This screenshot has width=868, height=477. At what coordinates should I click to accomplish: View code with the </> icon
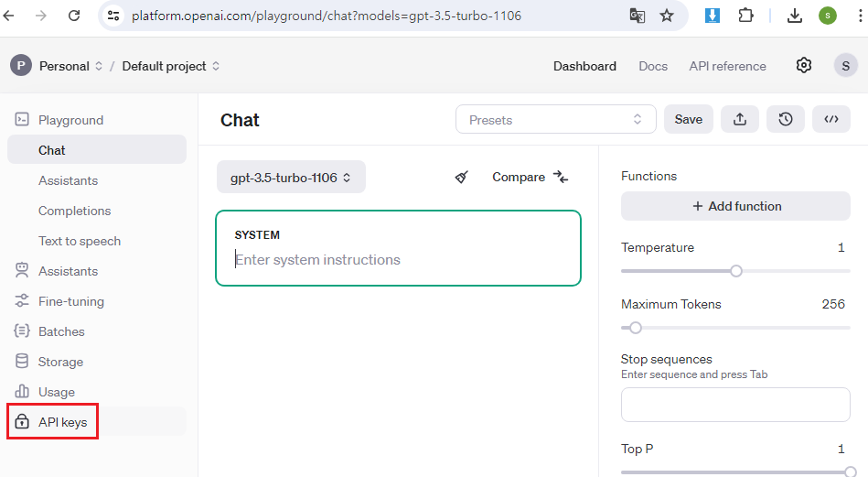coord(830,119)
